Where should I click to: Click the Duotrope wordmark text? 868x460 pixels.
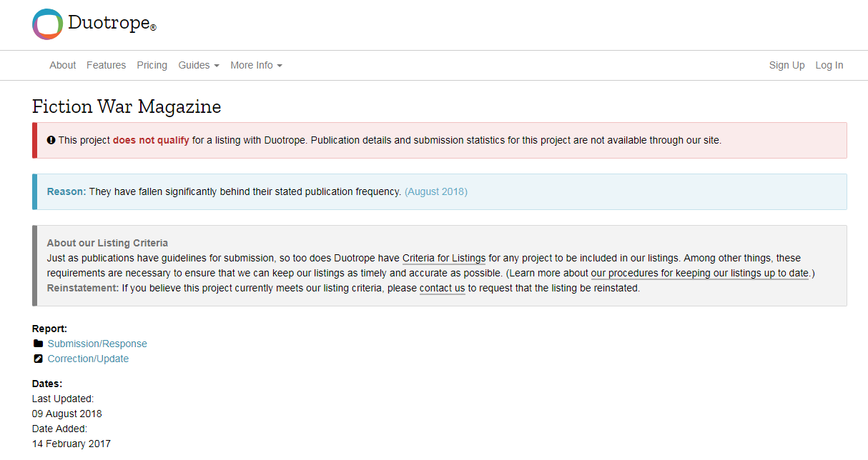[x=109, y=24]
